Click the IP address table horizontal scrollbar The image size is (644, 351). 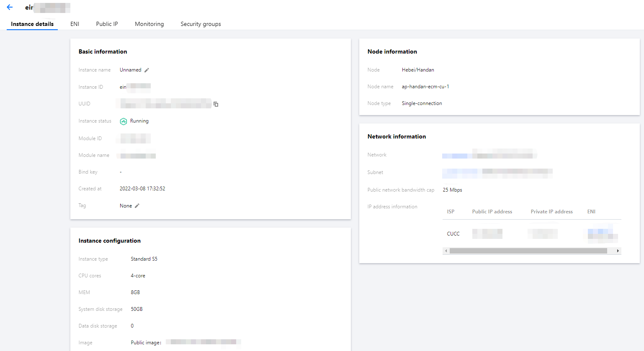(528, 251)
